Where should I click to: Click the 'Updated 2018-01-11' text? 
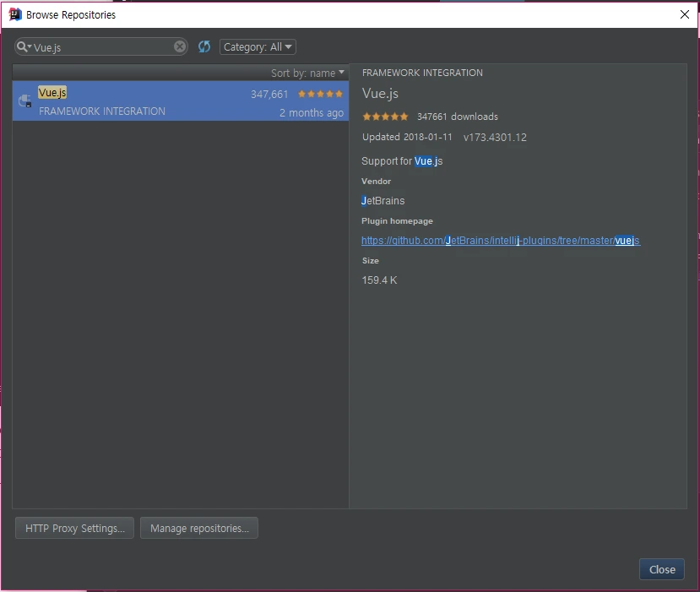[407, 137]
